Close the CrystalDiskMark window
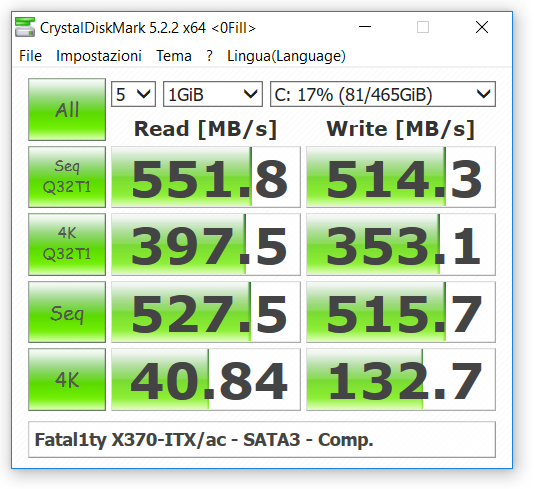Image resolution: width=534 pixels, height=489 pixels. (x=482, y=27)
